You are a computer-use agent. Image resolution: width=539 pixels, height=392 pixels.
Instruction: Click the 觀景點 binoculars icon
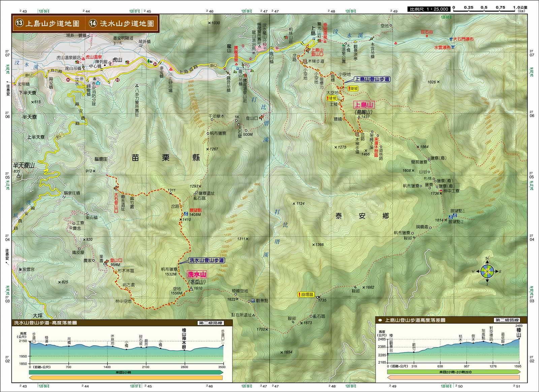pos(252,301)
